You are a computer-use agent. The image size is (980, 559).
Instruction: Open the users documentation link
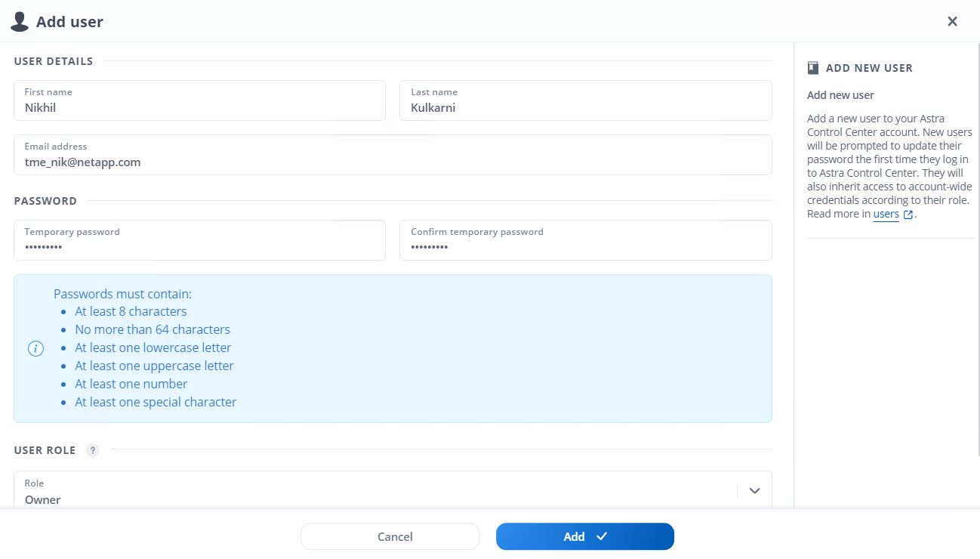tap(886, 215)
